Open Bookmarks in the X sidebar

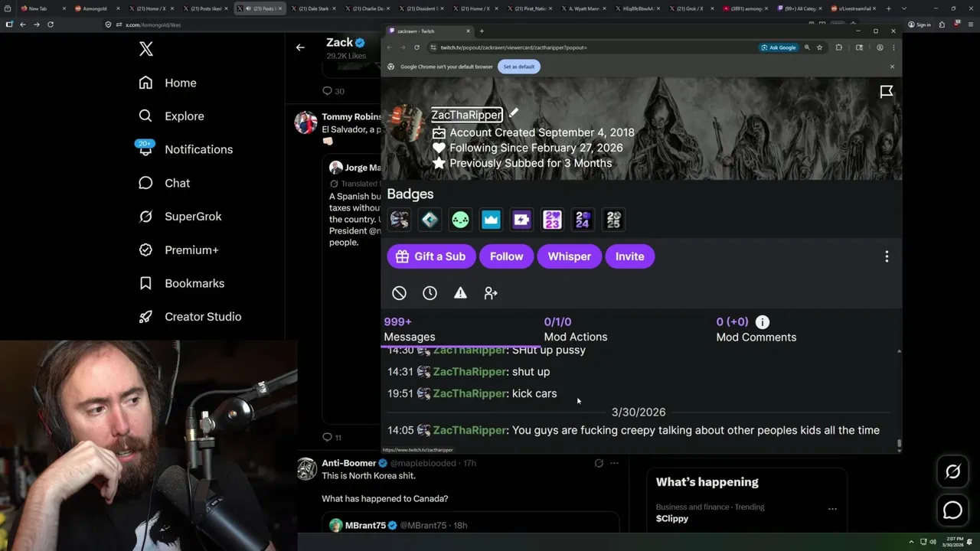pos(181,283)
